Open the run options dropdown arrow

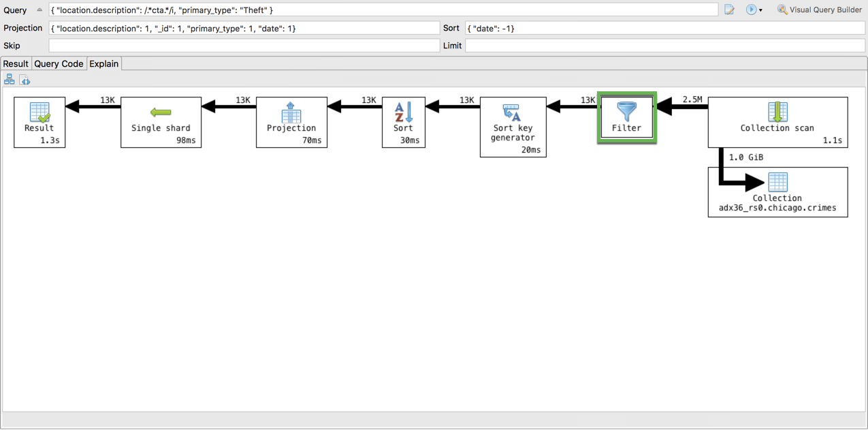pos(760,10)
